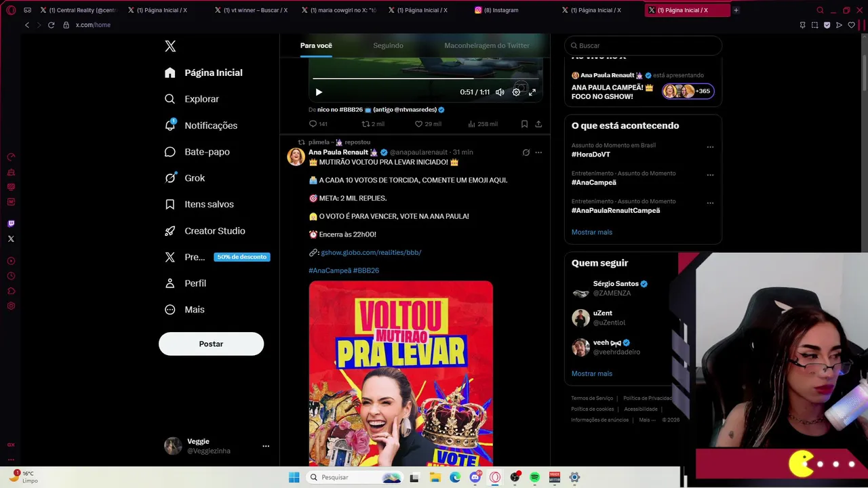The width and height of the screenshot is (868, 488).
Task: Open Ana Paula Renault's profile avatar in post
Action: coord(296,157)
